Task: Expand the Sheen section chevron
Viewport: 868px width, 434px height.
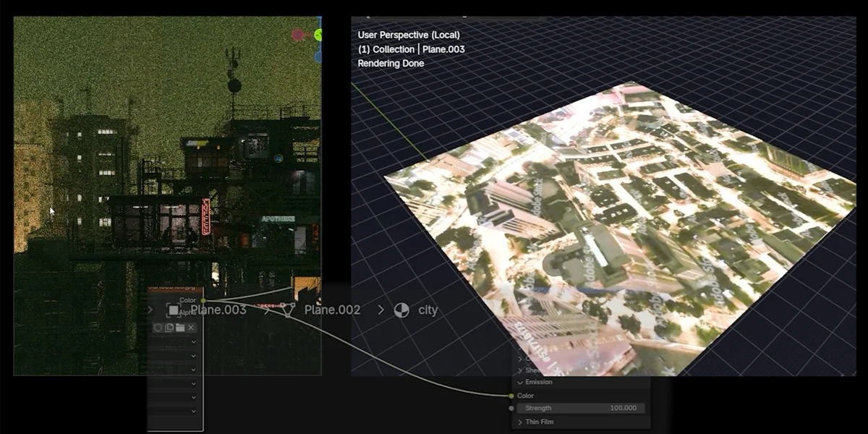Action: (520, 370)
